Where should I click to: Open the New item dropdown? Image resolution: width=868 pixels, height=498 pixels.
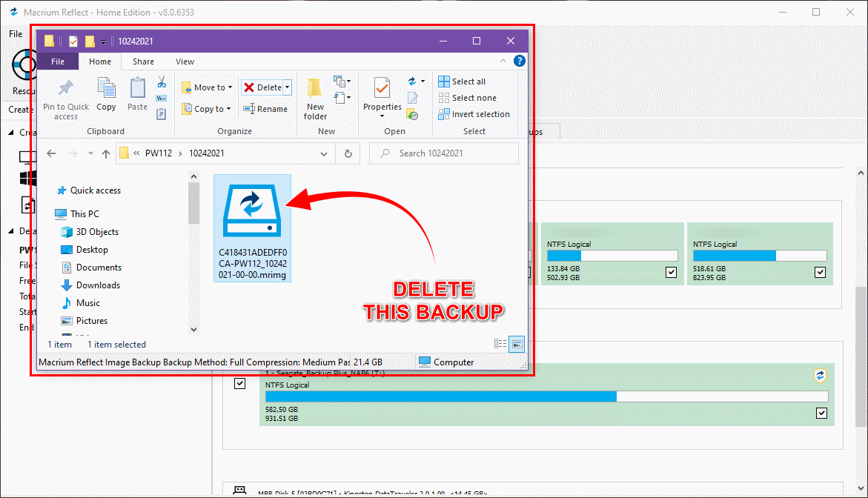(342, 82)
